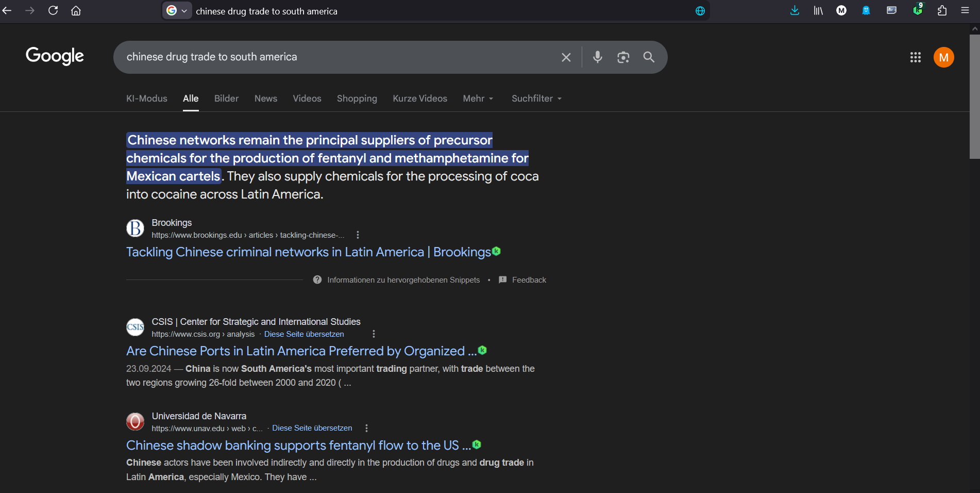Click the browser address bar text
This screenshot has width=980, height=493.
(x=267, y=11)
